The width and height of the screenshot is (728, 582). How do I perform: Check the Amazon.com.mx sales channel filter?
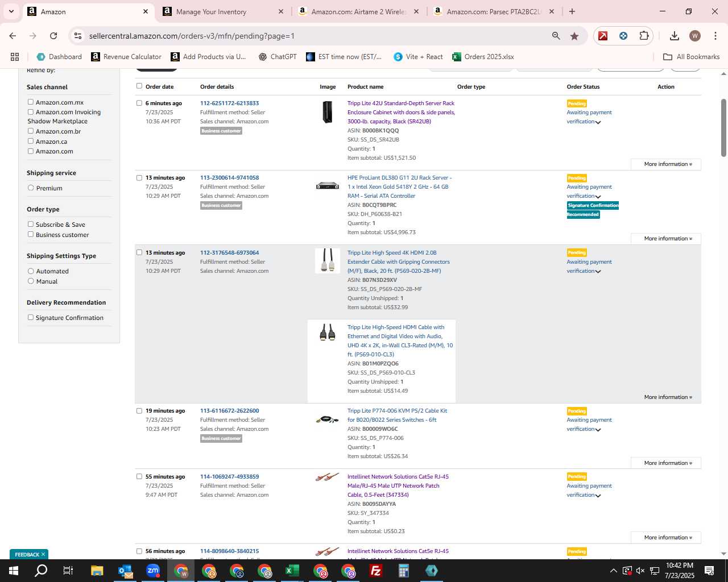[31, 102]
